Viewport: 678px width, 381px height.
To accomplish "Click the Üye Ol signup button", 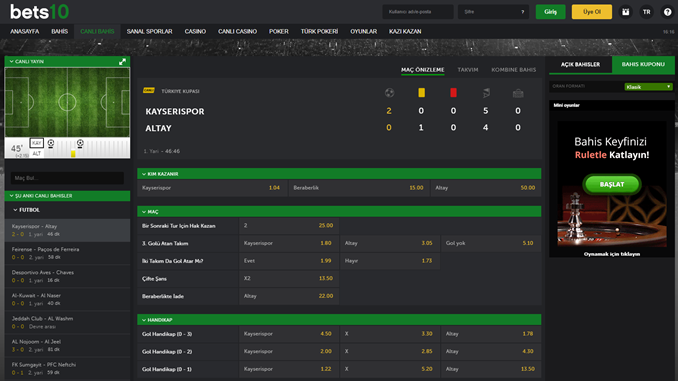I will [592, 12].
